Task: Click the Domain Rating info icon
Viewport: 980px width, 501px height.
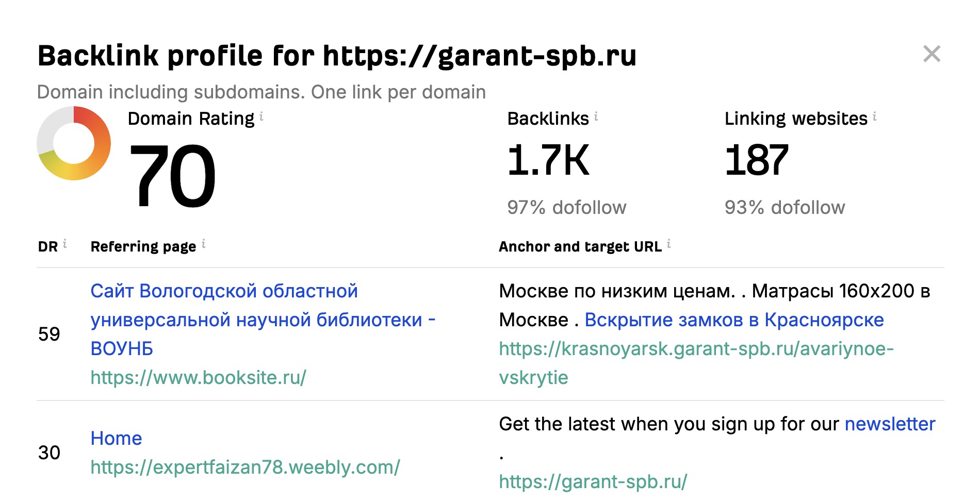Action: tap(262, 116)
